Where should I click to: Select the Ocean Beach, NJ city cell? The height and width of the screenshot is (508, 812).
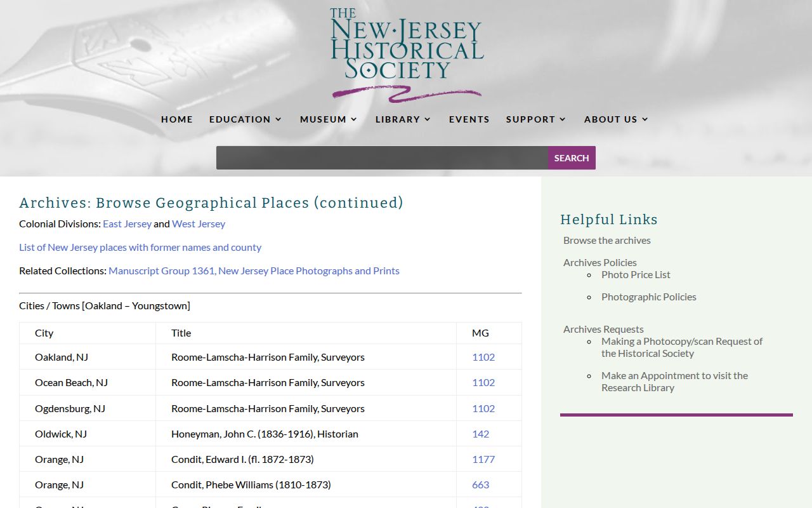tap(88, 383)
